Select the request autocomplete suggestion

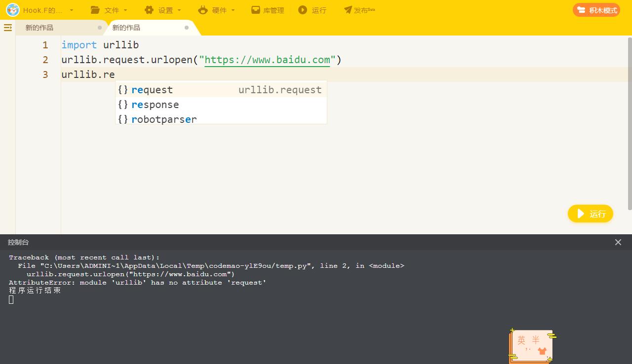221,90
